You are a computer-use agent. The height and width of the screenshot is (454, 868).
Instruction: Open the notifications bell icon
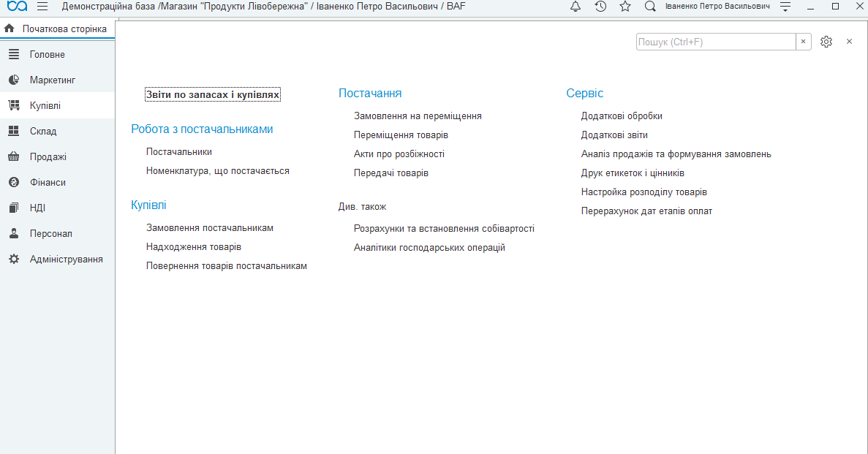click(x=575, y=7)
